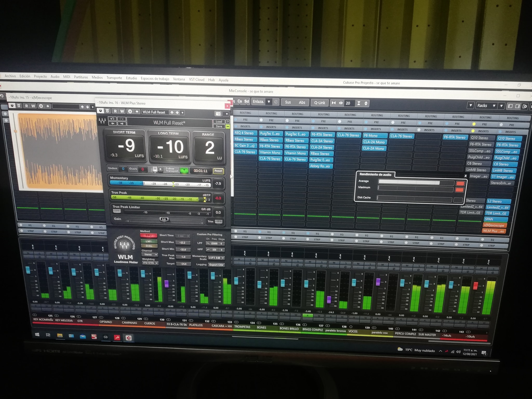The height and width of the screenshot is (399, 532).
Task: Toggle the left zone layout icon in MixConsole
Action: point(510,106)
